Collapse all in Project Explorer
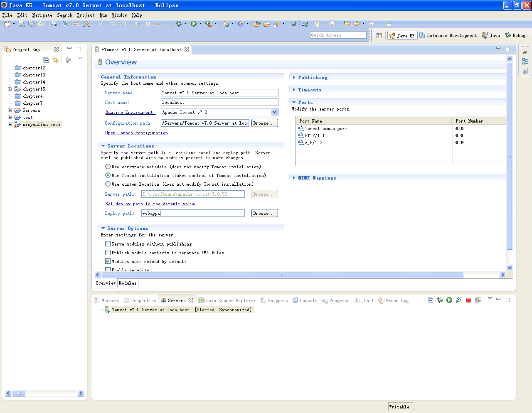Viewport: 532px width, 413px height. tap(46, 60)
